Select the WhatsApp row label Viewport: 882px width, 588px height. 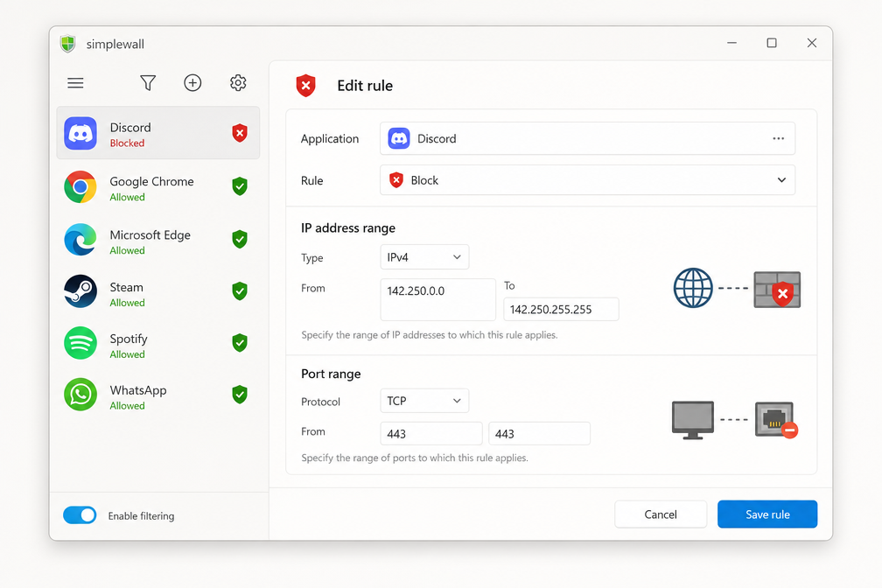138,390
